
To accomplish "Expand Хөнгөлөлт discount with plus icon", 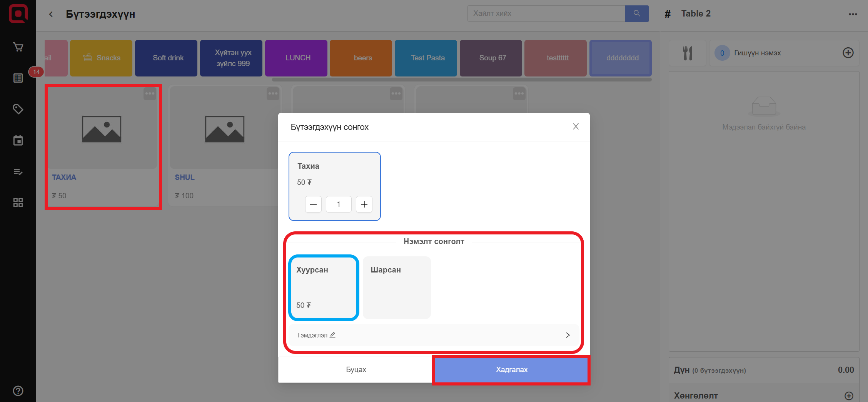I will point(848,395).
